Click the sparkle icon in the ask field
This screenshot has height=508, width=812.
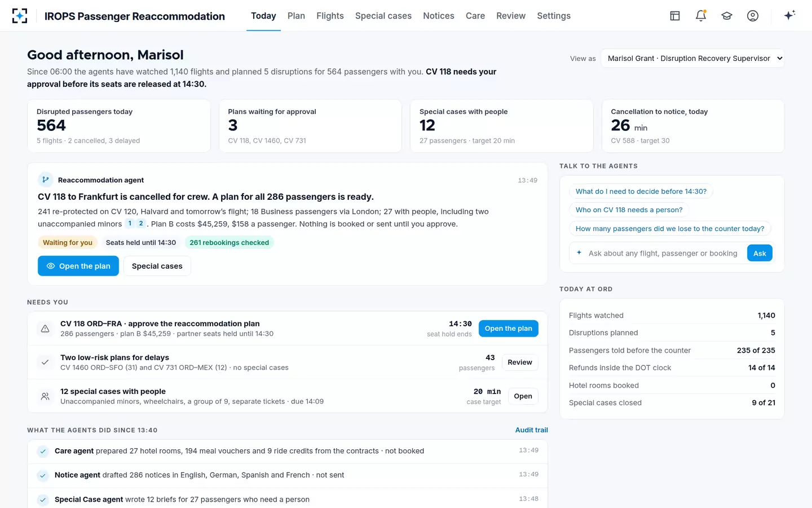[x=579, y=253]
